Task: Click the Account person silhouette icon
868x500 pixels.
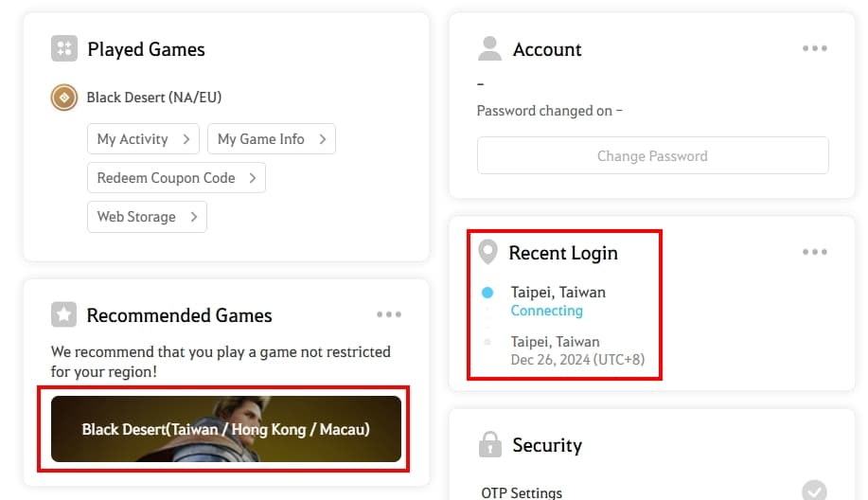Action: tap(489, 48)
